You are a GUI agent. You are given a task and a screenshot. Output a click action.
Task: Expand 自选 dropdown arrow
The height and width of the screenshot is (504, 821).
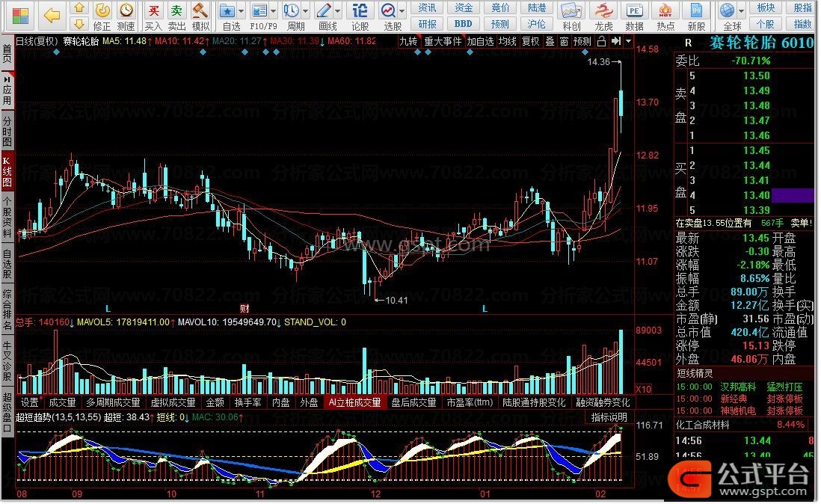242,11
